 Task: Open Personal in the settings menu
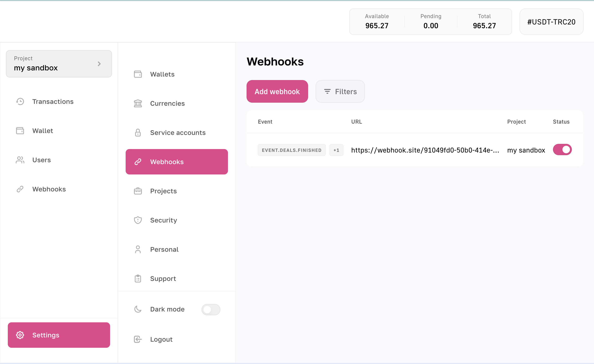coord(164,249)
